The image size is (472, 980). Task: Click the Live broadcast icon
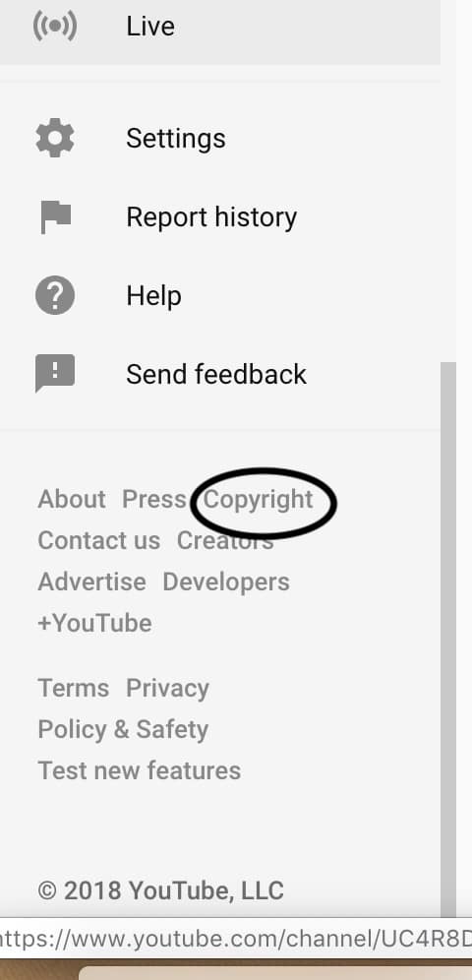pos(55,27)
